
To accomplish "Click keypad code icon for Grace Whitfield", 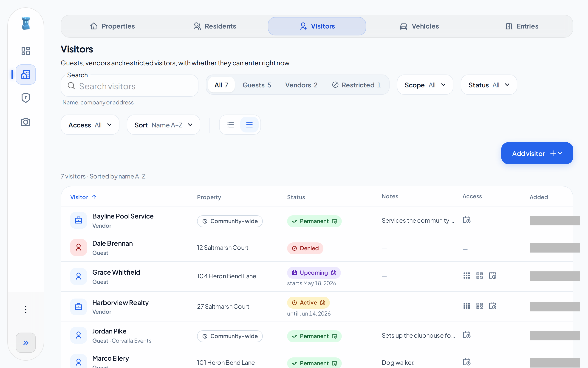I will [466, 276].
